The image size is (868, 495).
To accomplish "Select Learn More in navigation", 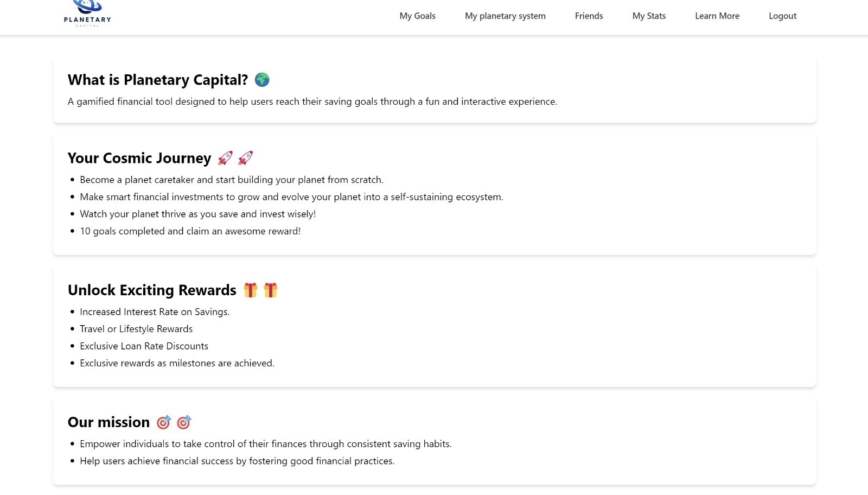I will [x=717, y=16].
